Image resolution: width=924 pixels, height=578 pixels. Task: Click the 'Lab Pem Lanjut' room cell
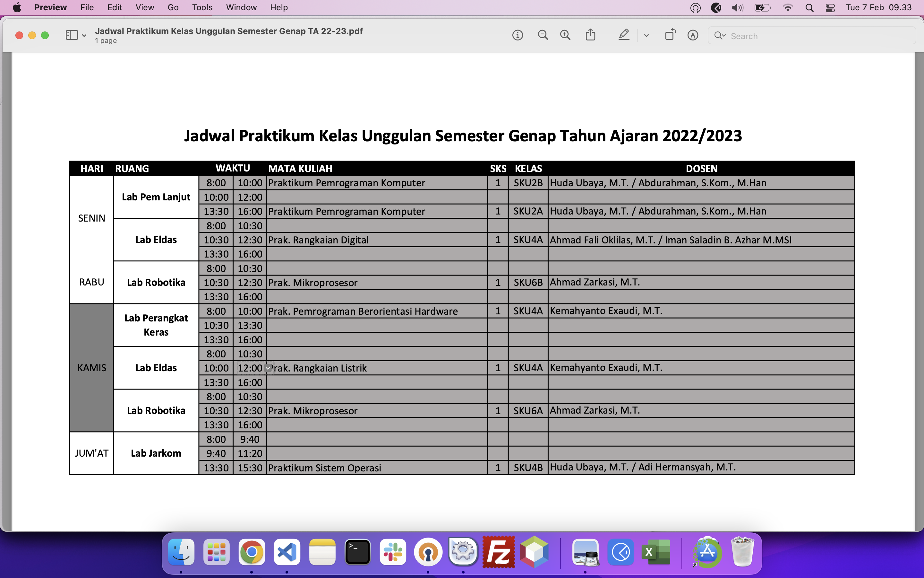[x=156, y=197]
